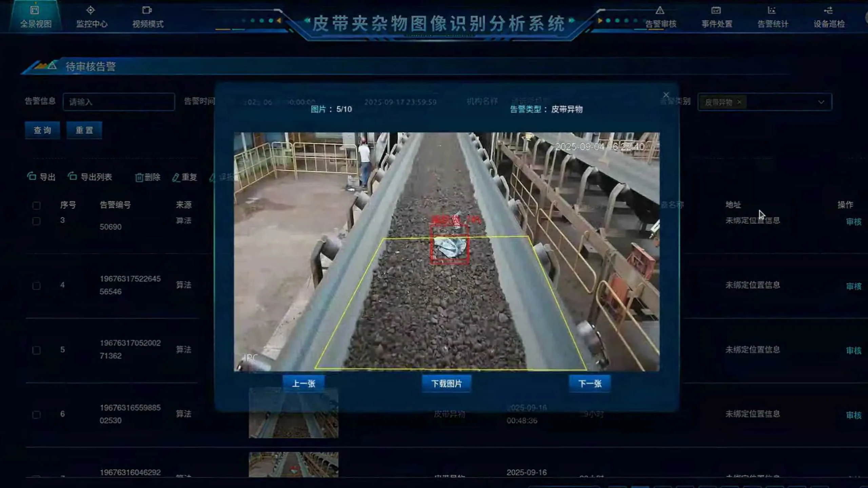The height and width of the screenshot is (488, 868).
Task: Click the 删除 trash icon
Action: click(x=139, y=177)
